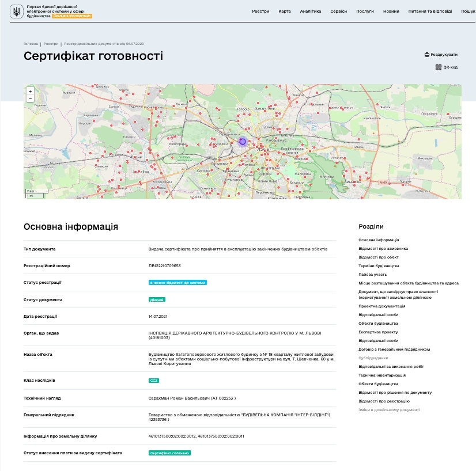Click the Роздрукувати print link
This screenshot has height=471, width=476.
444,55
